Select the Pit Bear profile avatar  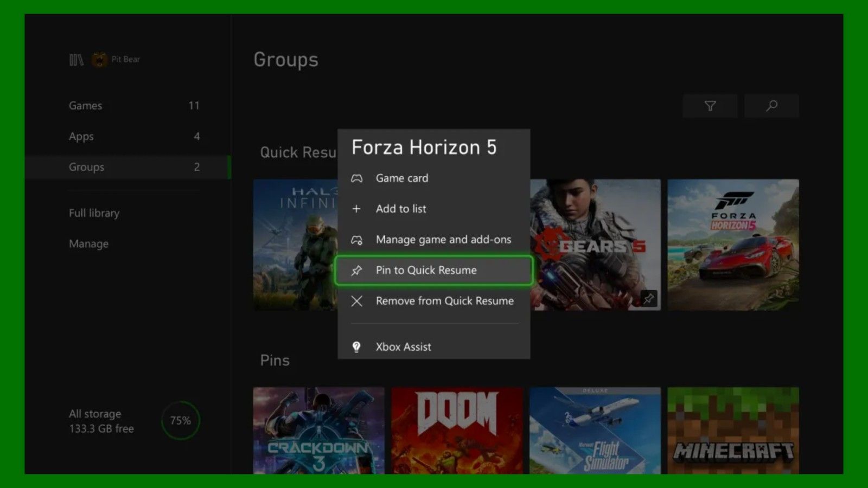click(99, 60)
